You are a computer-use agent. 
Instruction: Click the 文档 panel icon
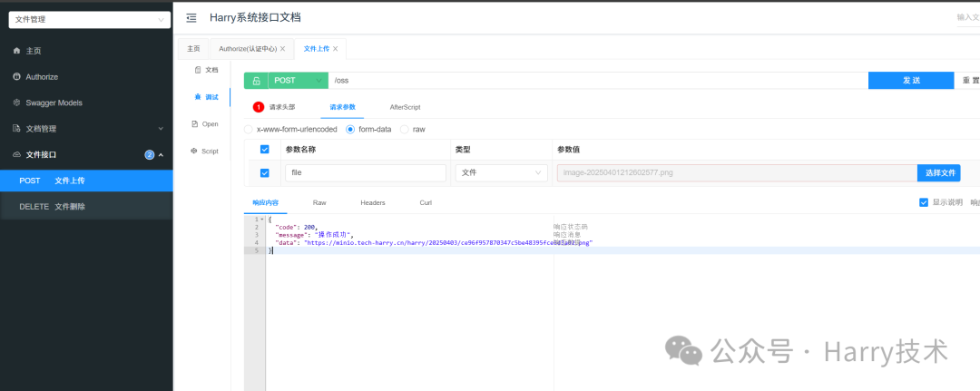pyautogui.click(x=198, y=70)
